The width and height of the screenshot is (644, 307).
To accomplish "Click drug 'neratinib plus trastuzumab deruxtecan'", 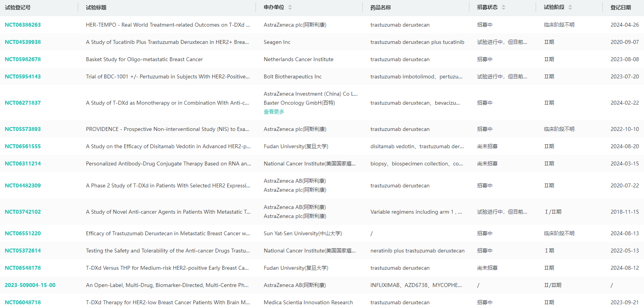I will click(418, 251).
